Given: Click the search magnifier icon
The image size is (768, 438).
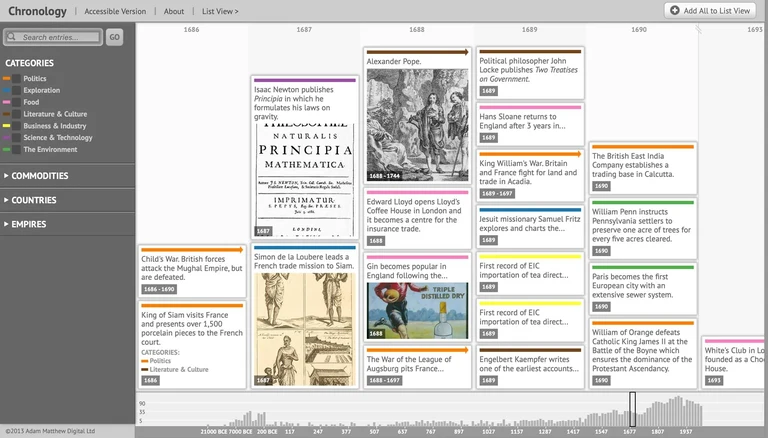Looking at the screenshot, I should coord(13,37).
